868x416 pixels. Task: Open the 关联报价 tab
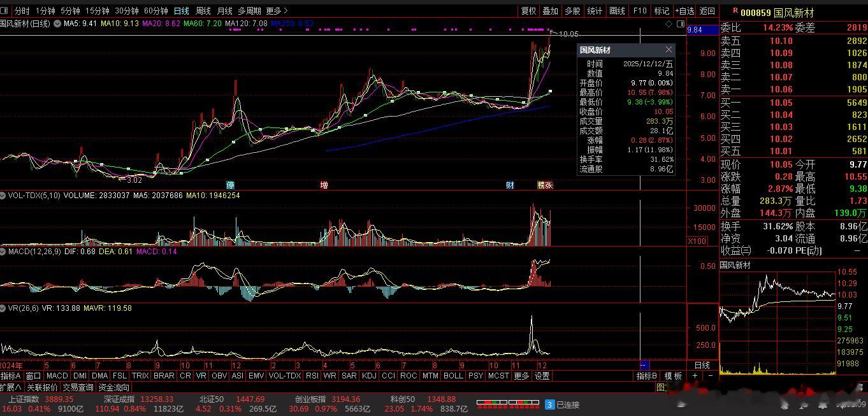point(42,387)
